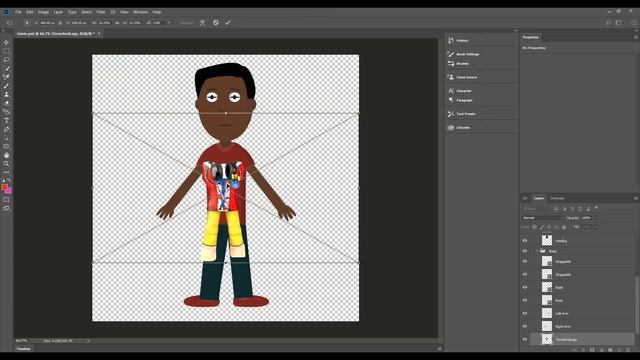The width and height of the screenshot is (640, 360).
Task: Toggle the reference point checkbox in options bar
Action: (x=27, y=23)
